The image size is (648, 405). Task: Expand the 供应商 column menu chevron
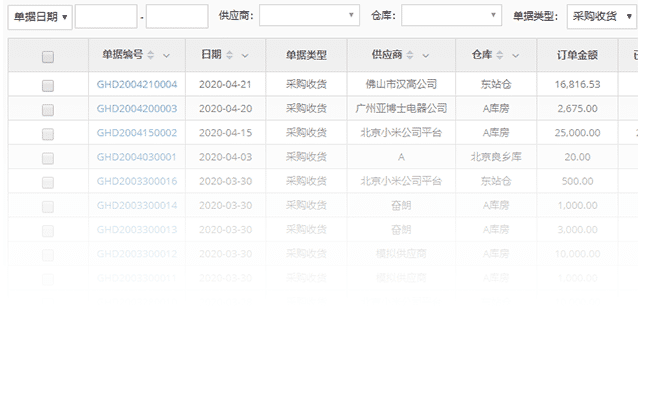click(x=426, y=55)
